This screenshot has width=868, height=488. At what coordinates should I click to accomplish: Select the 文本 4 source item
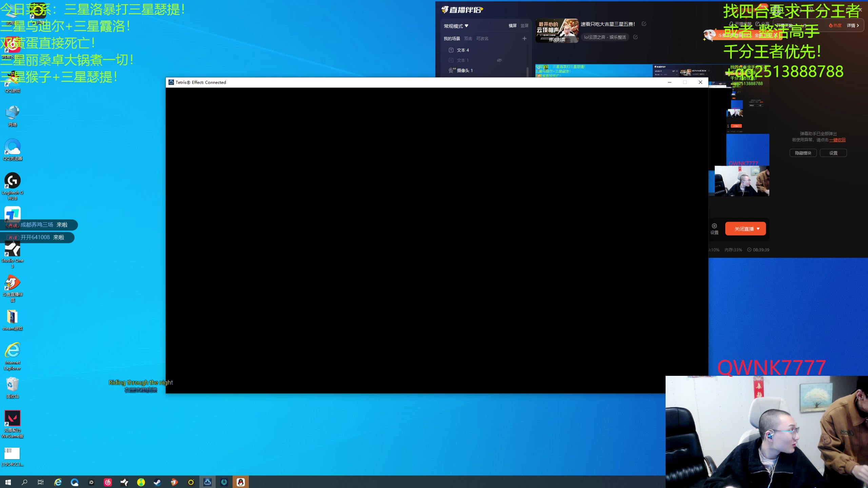click(463, 50)
